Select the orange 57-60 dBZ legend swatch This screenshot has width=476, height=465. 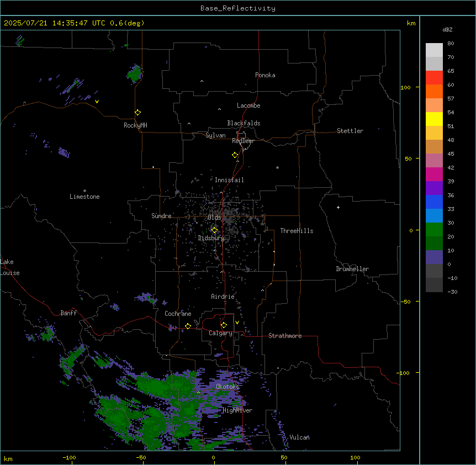coord(434,91)
